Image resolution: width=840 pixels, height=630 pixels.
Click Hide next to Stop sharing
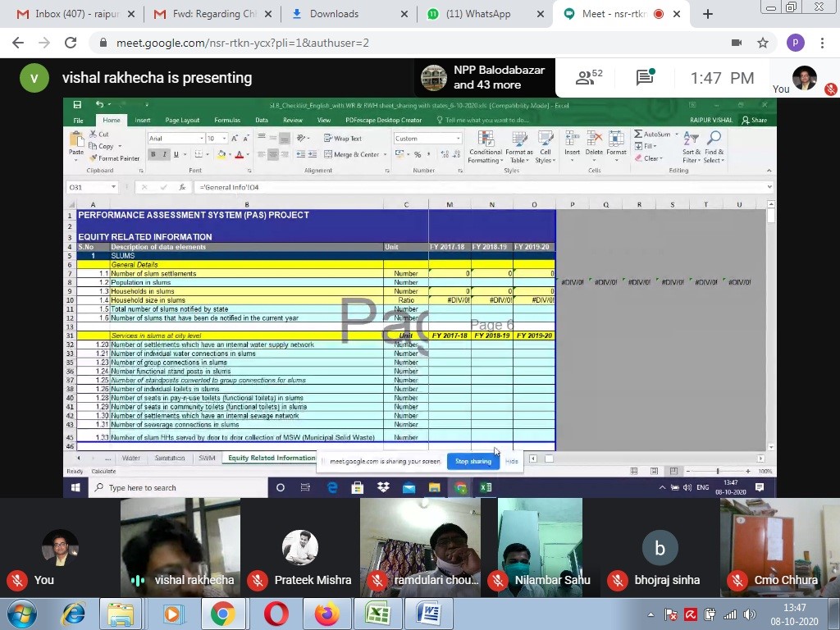[x=512, y=461]
